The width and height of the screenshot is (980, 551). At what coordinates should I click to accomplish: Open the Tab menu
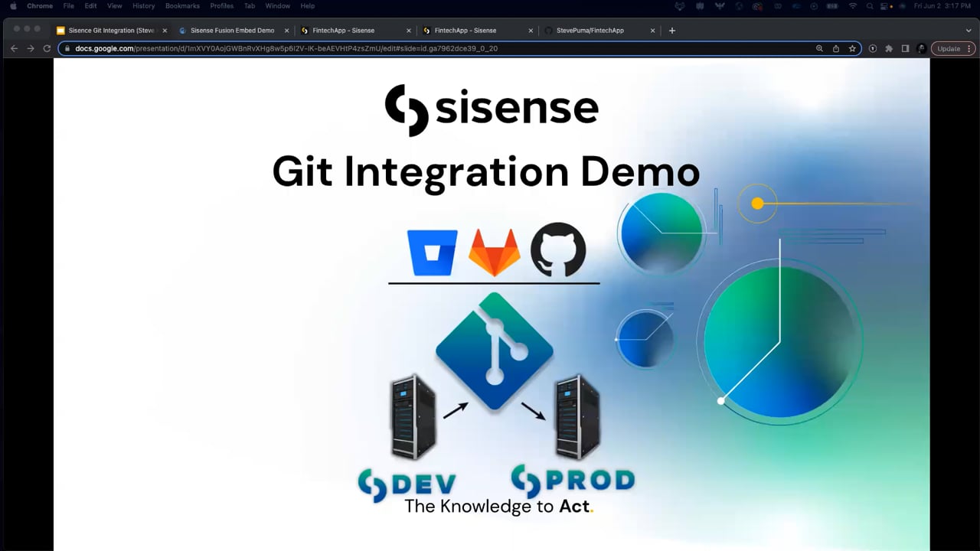(250, 6)
